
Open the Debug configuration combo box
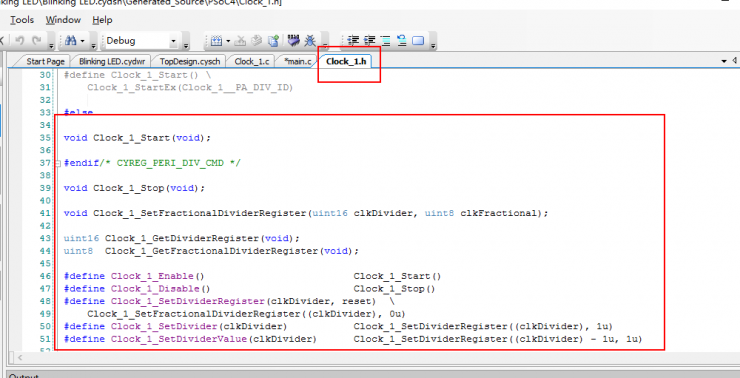(x=141, y=41)
